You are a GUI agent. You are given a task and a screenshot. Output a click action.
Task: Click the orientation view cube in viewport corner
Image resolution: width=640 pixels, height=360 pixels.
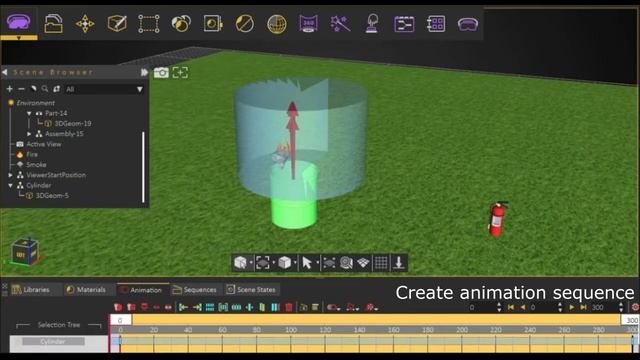point(25,251)
